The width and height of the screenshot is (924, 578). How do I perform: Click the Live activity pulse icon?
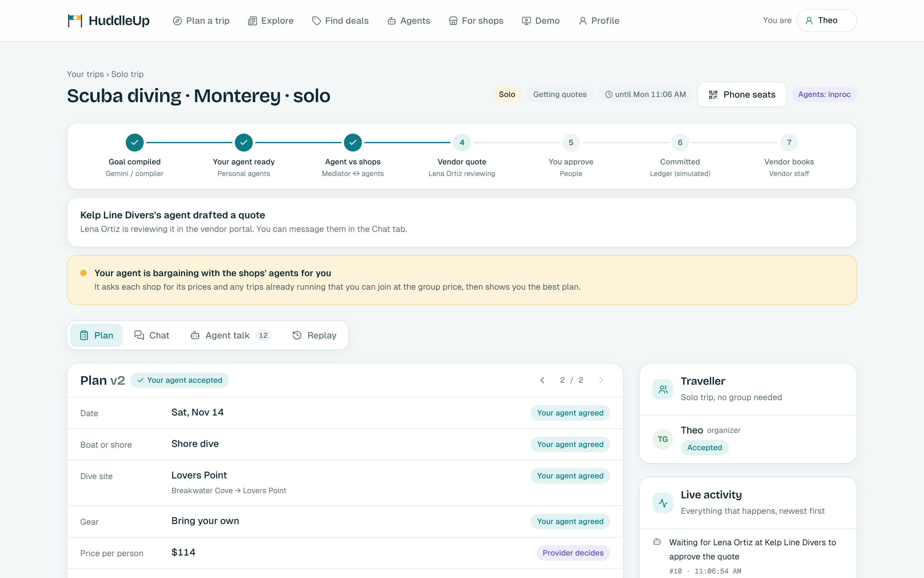pos(663,503)
